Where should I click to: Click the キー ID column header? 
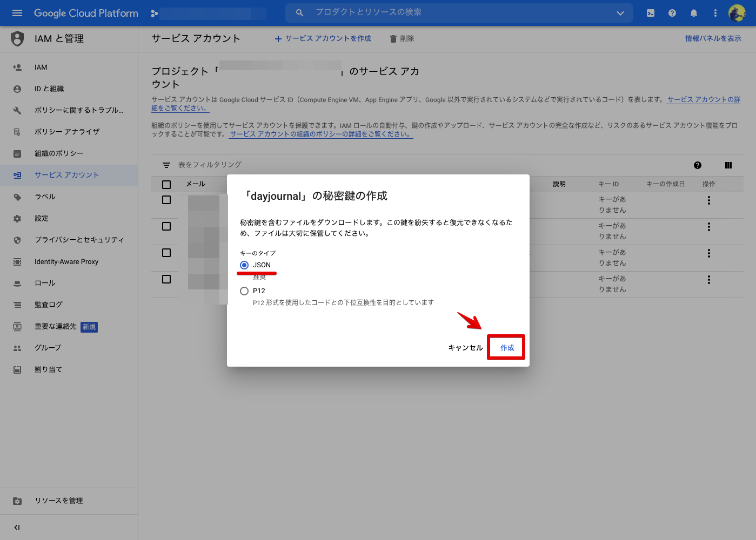pyautogui.click(x=608, y=185)
